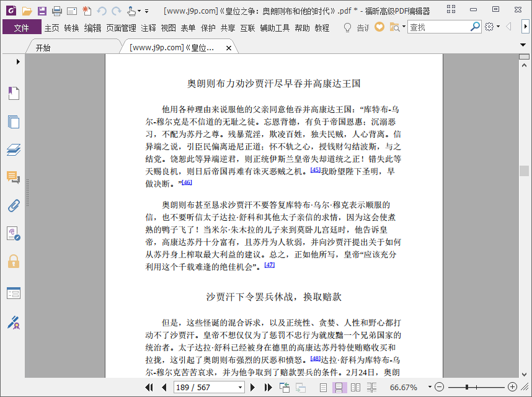This screenshot has width=532, height=397.
Task: Open footnote link [48]
Action: click(x=316, y=358)
